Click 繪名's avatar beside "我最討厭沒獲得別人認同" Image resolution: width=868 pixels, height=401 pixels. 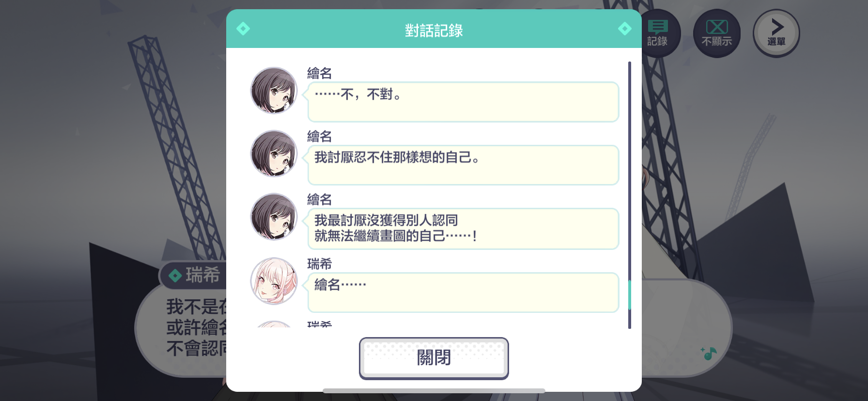[x=274, y=216]
